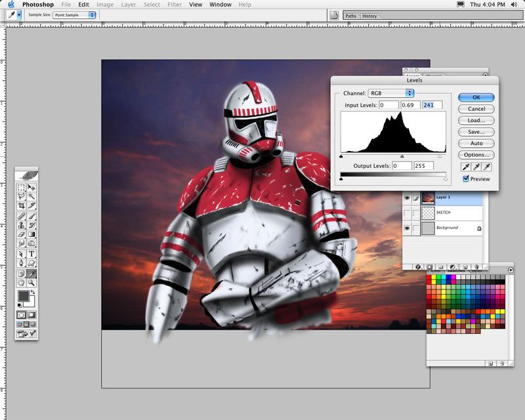
Task: Select the Crop tool
Action: pyautogui.click(x=21, y=205)
